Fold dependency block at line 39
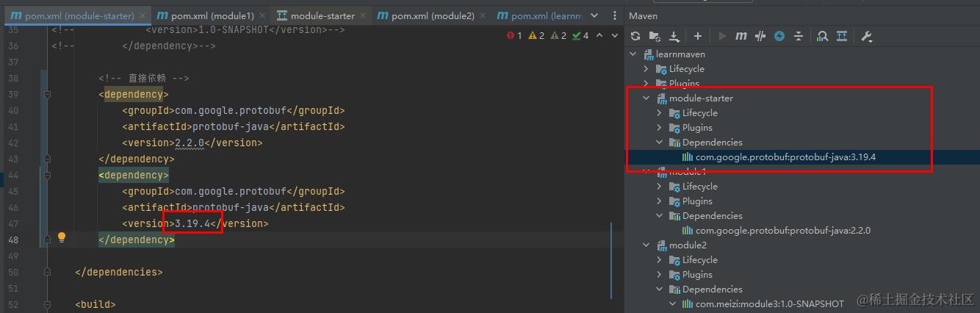Viewport: 980px width, 313px height. [48, 94]
